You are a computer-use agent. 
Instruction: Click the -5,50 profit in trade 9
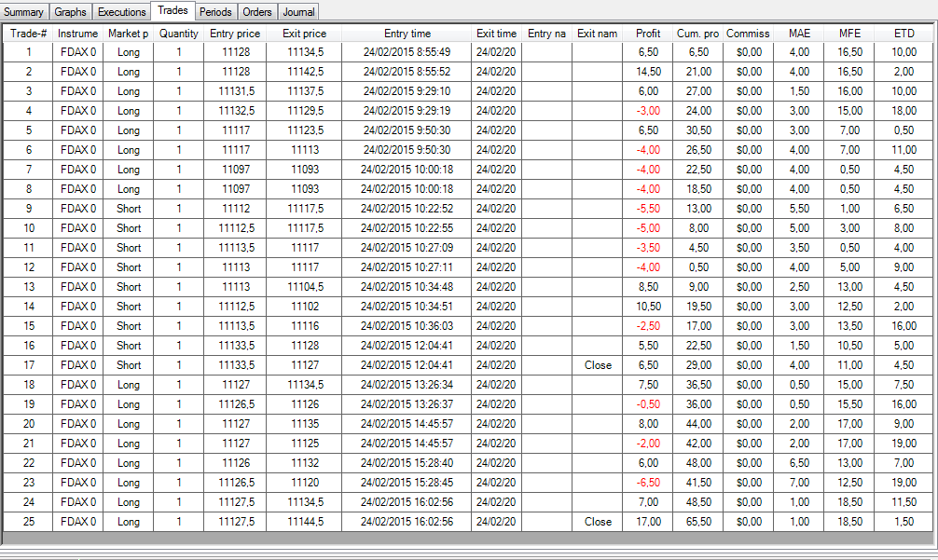(648, 209)
